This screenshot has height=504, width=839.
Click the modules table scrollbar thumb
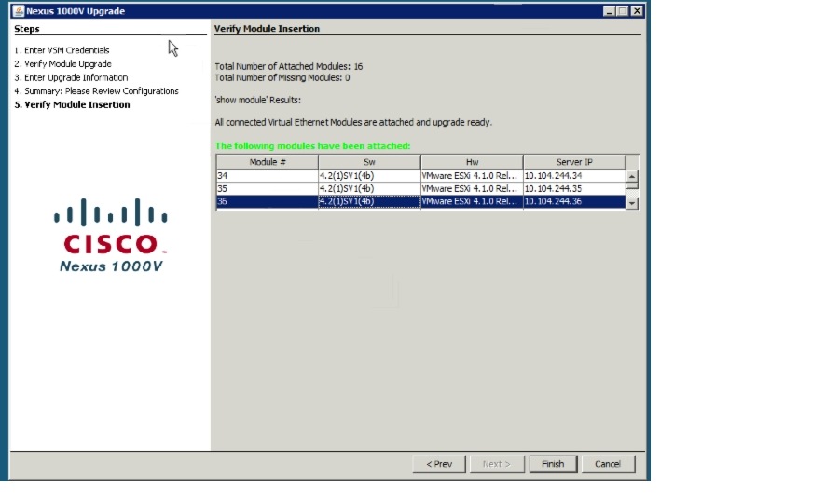pyautogui.click(x=632, y=186)
